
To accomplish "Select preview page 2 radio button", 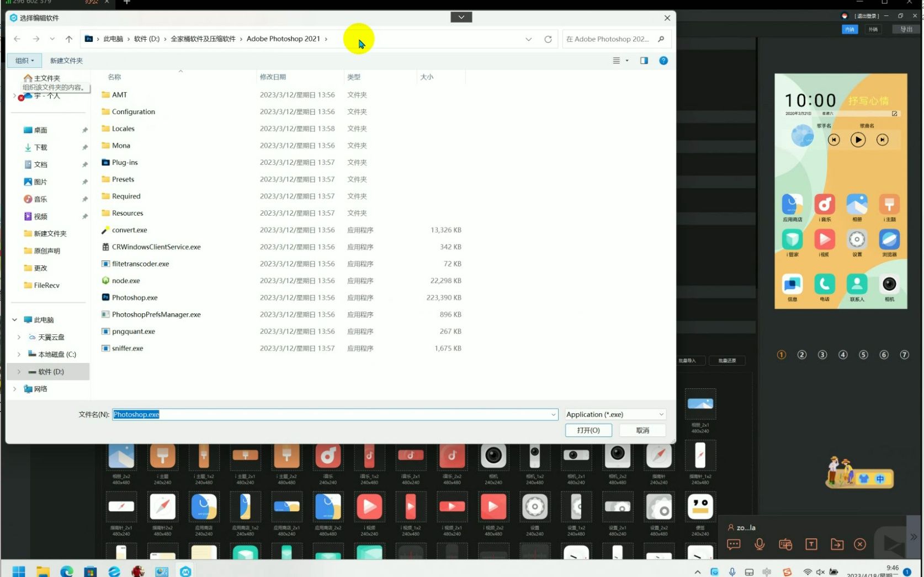I will tap(802, 355).
